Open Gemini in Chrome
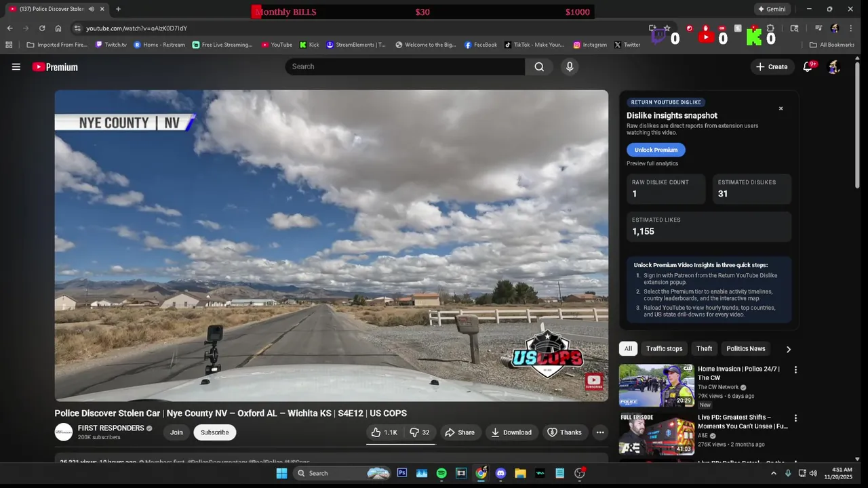 [x=772, y=9]
